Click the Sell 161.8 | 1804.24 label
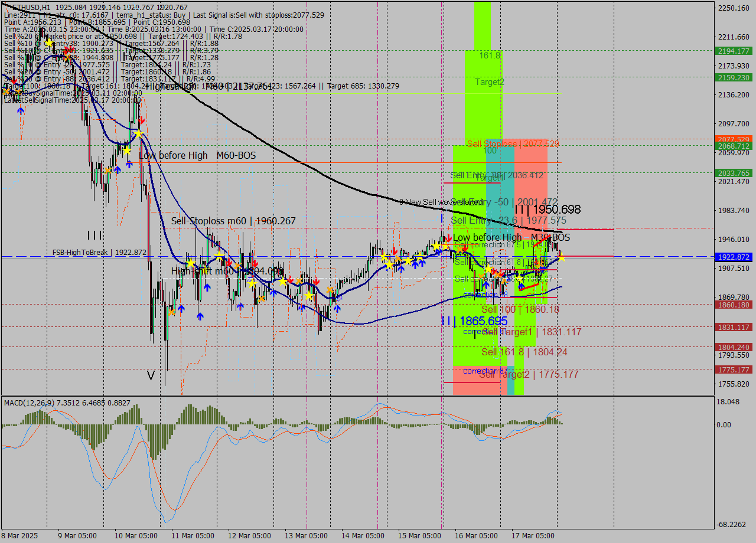 click(x=524, y=352)
